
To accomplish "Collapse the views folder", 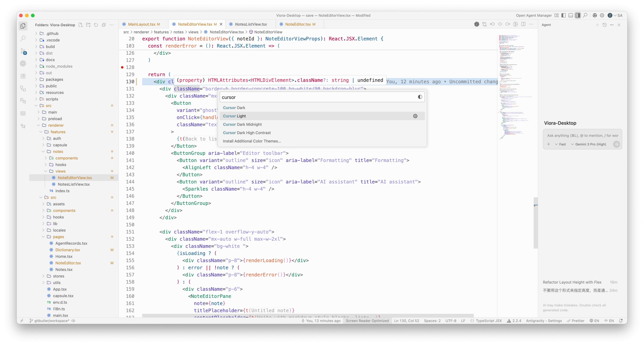I will coord(60,171).
